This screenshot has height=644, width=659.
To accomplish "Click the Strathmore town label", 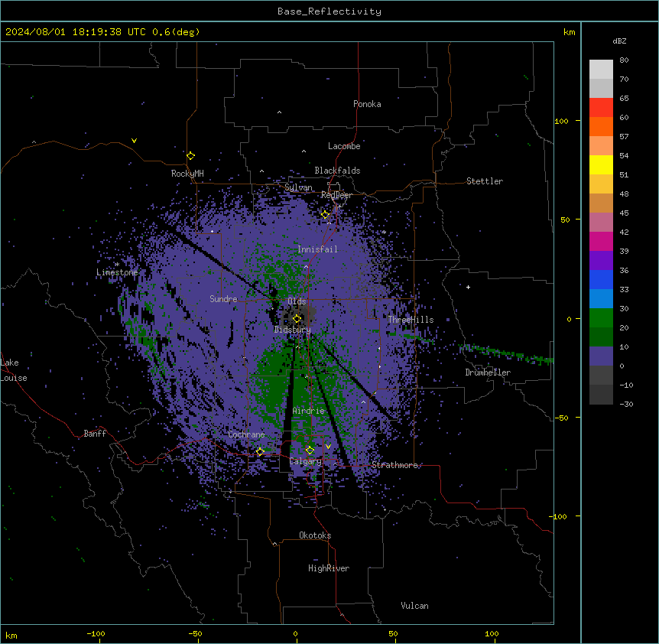I will click(395, 465).
